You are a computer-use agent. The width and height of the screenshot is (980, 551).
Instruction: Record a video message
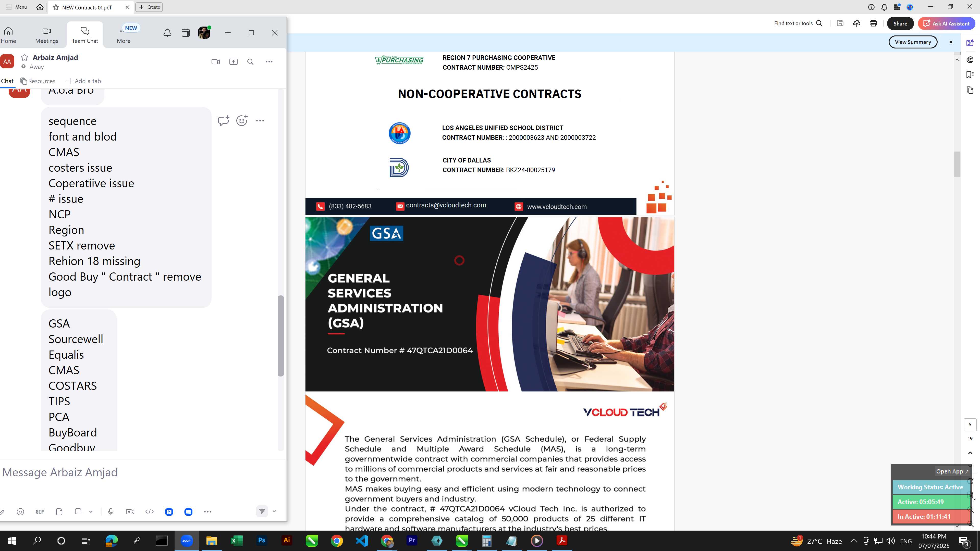[130, 512]
